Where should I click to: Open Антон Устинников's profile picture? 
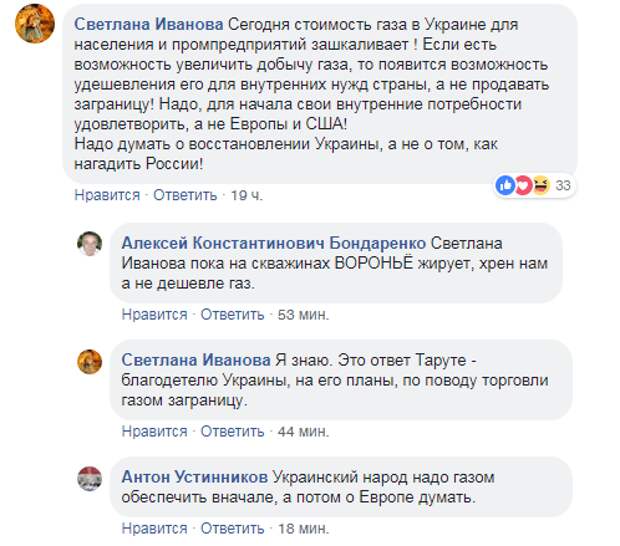click(89, 478)
